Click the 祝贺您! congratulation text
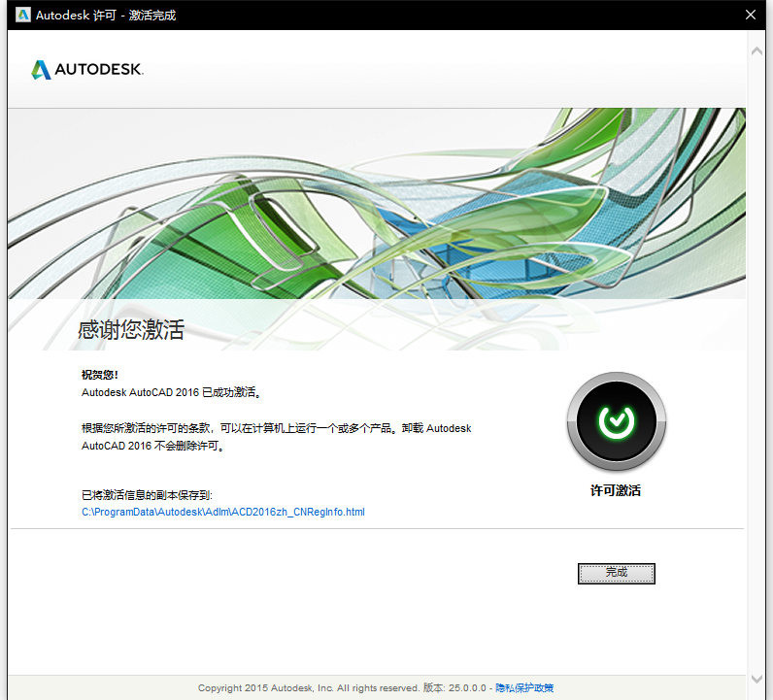Viewport: 773px width, 700px height. (100, 375)
